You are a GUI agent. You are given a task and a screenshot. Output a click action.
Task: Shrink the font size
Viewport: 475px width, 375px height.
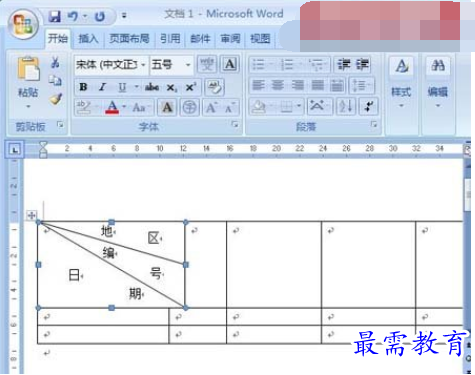[230, 107]
